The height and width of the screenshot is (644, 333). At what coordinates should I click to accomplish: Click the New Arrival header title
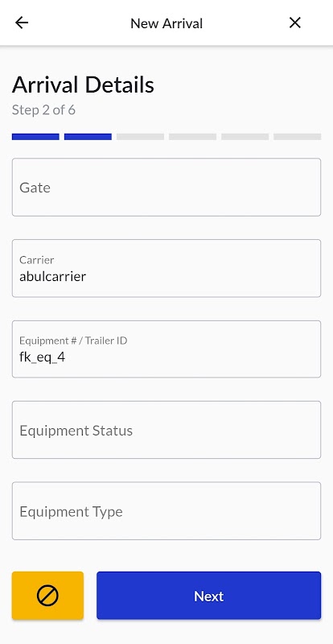[166, 23]
